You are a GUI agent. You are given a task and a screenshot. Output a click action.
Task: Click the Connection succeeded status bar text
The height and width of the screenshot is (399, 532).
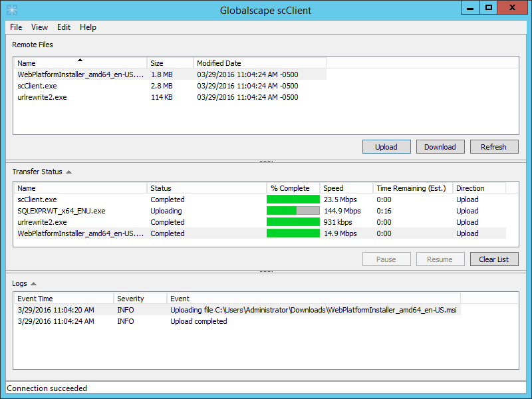[47, 388]
